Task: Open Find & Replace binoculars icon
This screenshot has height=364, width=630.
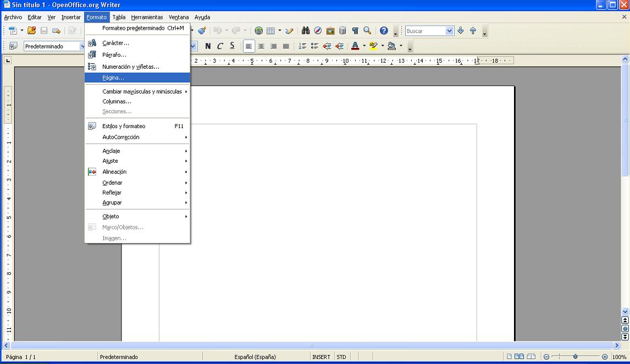Action: click(x=306, y=31)
